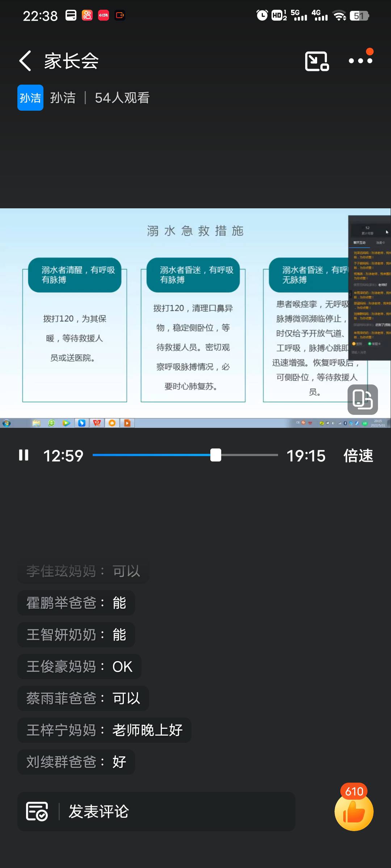Image resolution: width=391 pixels, height=868 pixels.
Task: Select comment from 王智妍奶奶
Action: (x=76, y=635)
